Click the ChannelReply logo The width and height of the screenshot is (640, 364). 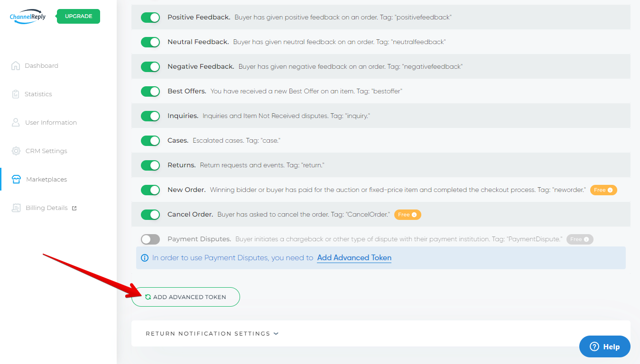coord(28,17)
